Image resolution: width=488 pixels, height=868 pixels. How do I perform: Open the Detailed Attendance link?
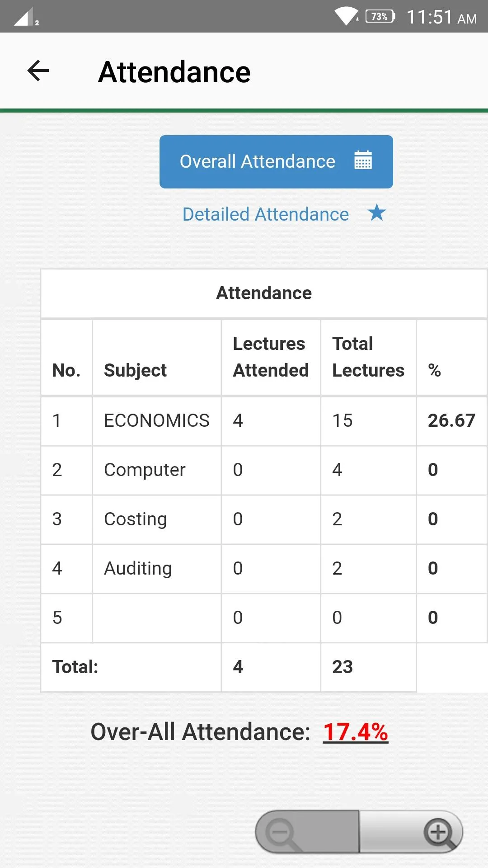(266, 214)
